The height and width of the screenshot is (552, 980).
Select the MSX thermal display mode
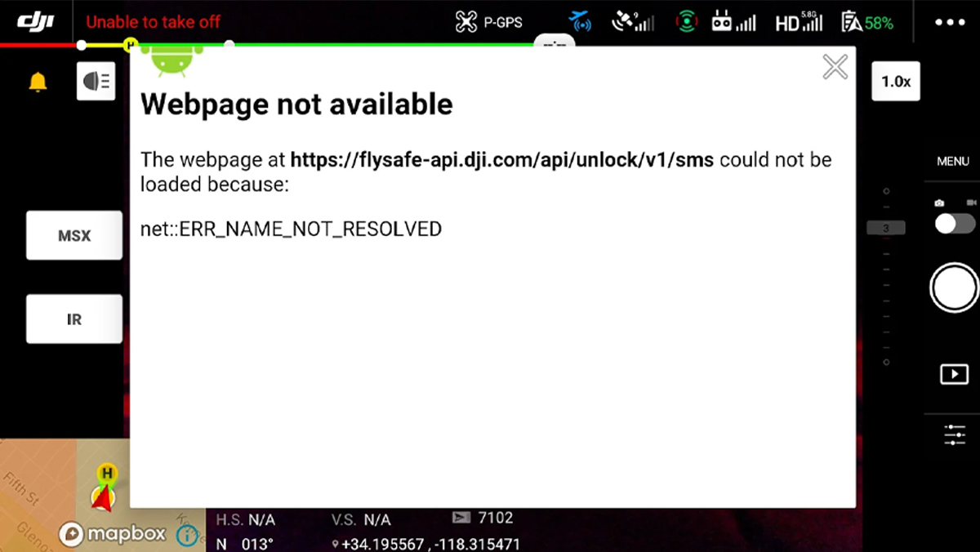click(74, 236)
